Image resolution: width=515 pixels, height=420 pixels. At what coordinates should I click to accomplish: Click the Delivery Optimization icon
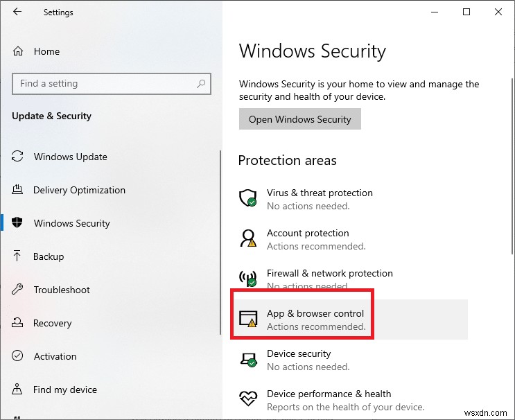coord(18,190)
